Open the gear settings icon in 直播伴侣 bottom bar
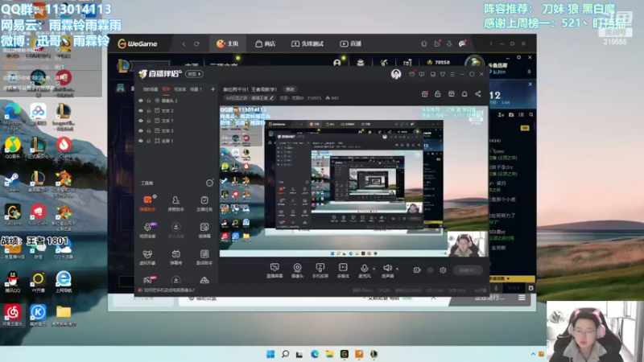The width and height of the screenshot is (644, 362). pyautogui.click(x=443, y=270)
